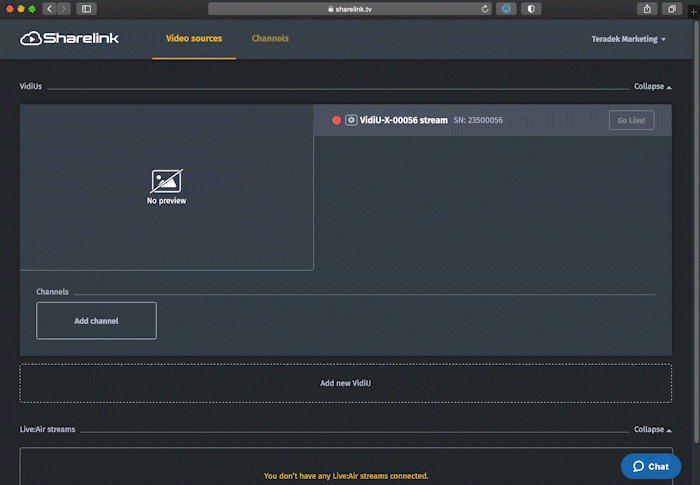The width and height of the screenshot is (700, 485).
Task: Click Safari privacy shield icon
Action: (x=530, y=8)
